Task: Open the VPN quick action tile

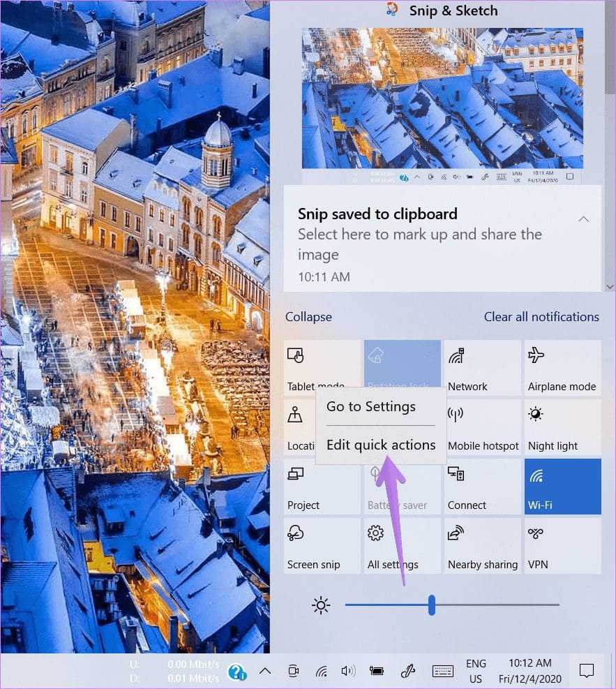Action: click(562, 545)
